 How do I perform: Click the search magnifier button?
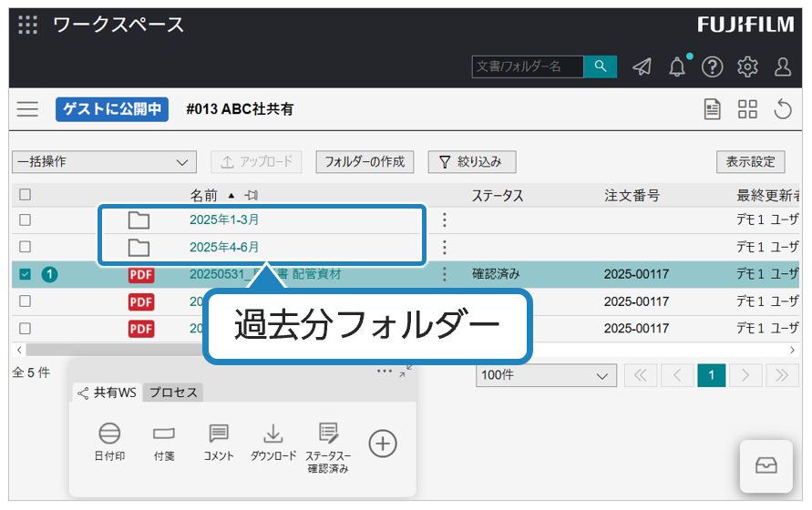601,66
